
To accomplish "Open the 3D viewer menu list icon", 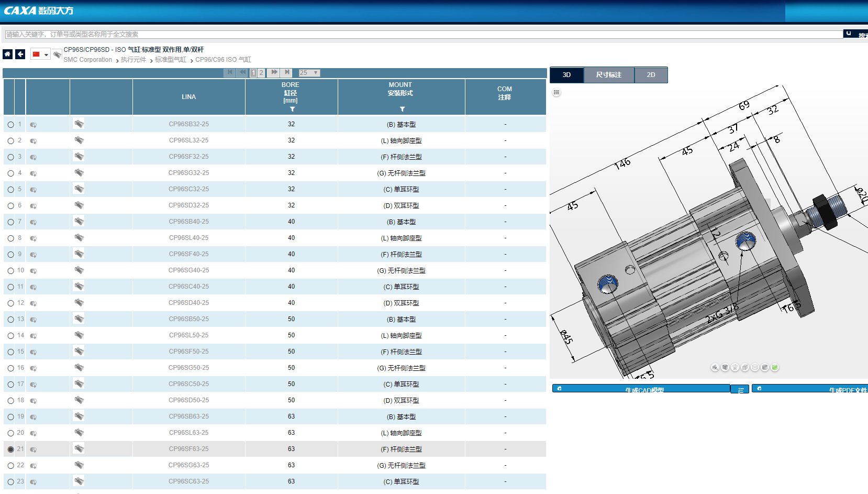I will (557, 93).
